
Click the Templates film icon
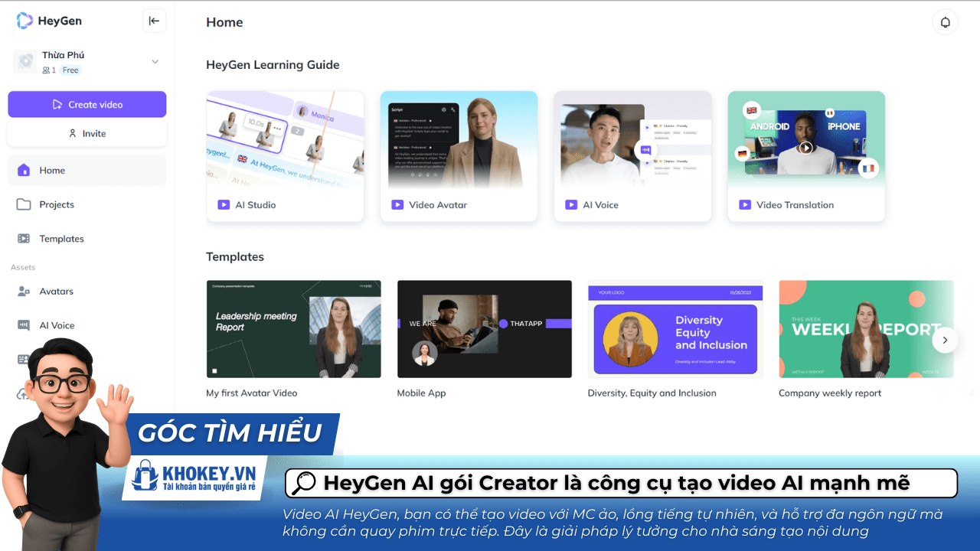click(24, 239)
